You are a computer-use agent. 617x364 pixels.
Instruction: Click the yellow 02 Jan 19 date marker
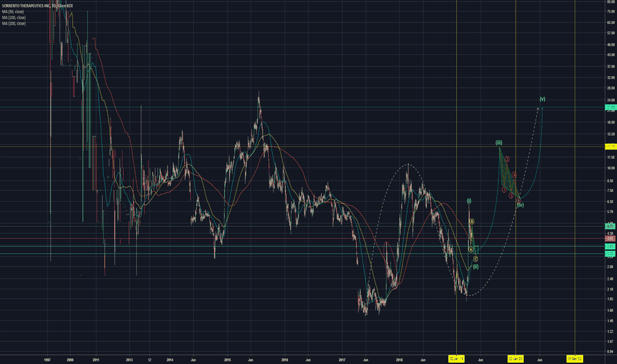pyautogui.click(x=456, y=359)
